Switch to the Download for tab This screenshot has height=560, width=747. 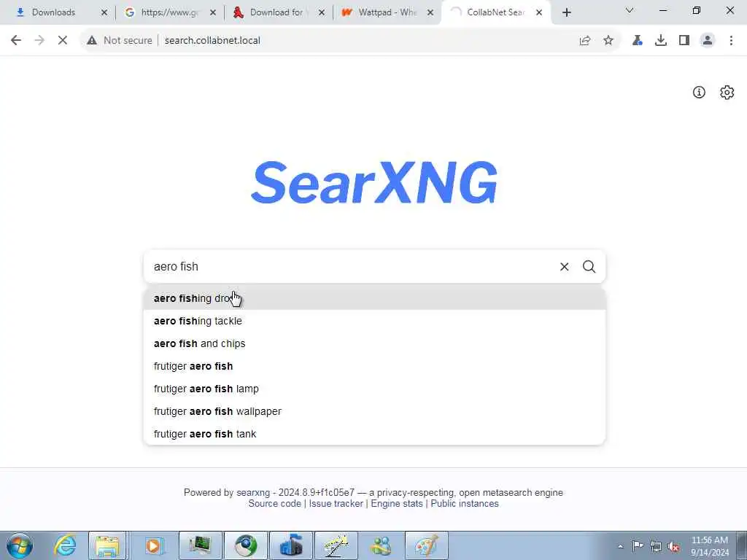(x=276, y=12)
